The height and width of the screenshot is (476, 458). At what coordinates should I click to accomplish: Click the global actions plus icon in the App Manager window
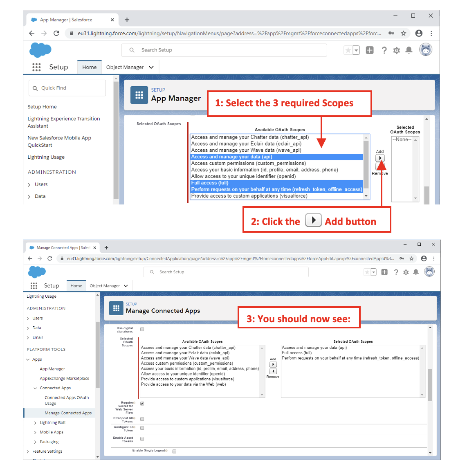370,50
